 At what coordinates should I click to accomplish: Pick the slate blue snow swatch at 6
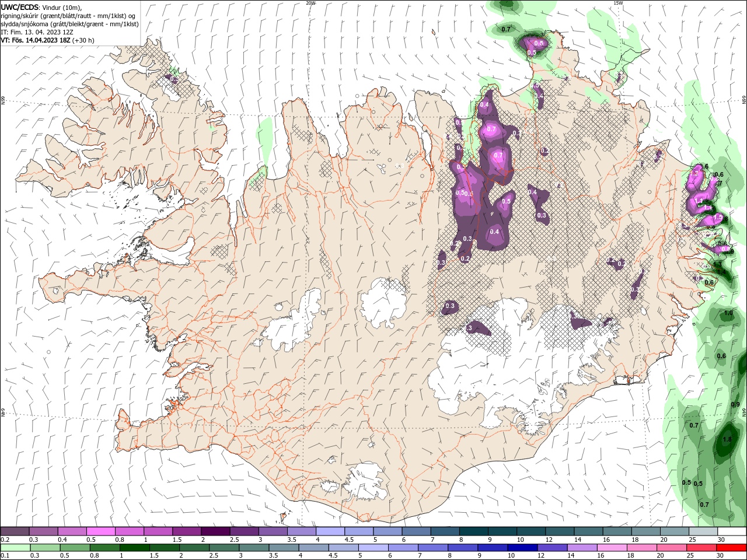click(x=416, y=531)
